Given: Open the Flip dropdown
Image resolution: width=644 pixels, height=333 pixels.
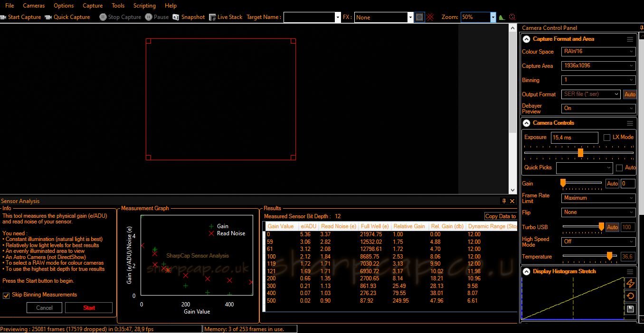Looking at the screenshot, I should [598, 213].
